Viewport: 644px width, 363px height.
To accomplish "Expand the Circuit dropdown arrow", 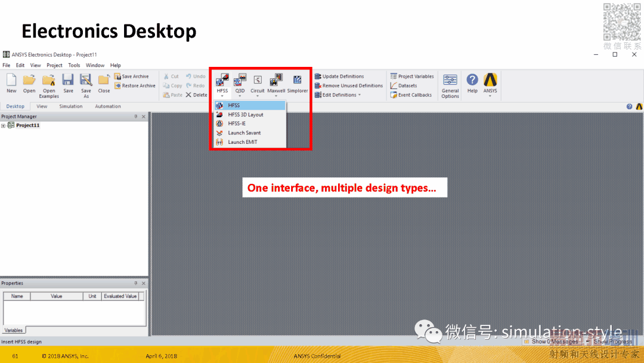I will tap(258, 96).
